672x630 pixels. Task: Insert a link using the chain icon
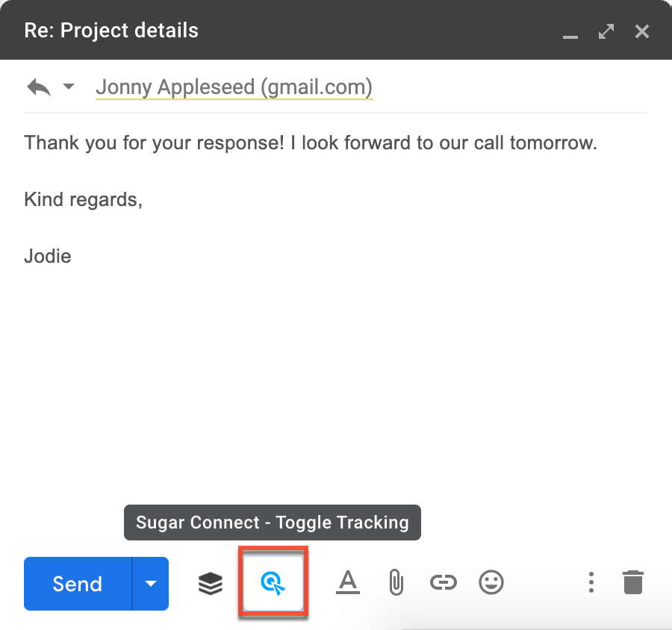[x=444, y=583]
